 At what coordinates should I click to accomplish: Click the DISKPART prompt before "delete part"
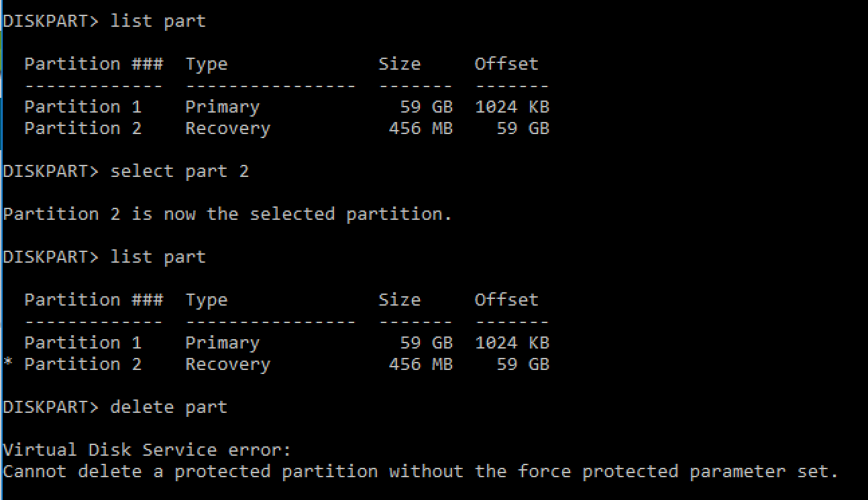click(51, 408)
